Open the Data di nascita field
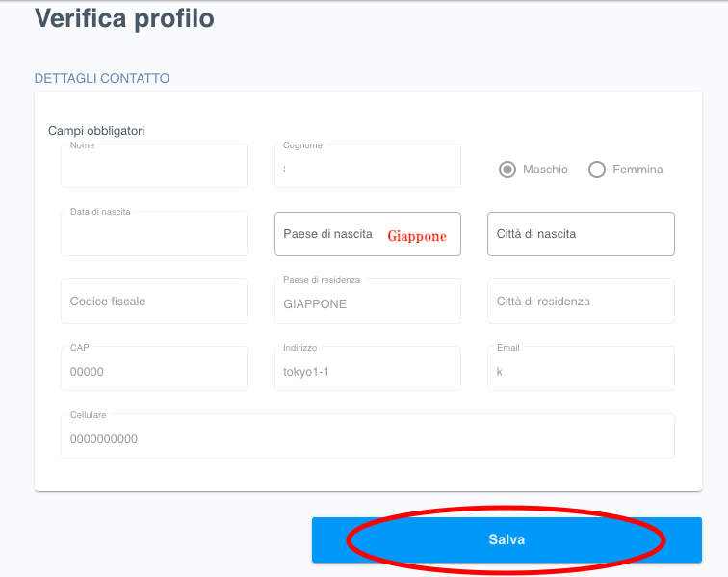This screenshot has width=728, height=577. point(155,234)
